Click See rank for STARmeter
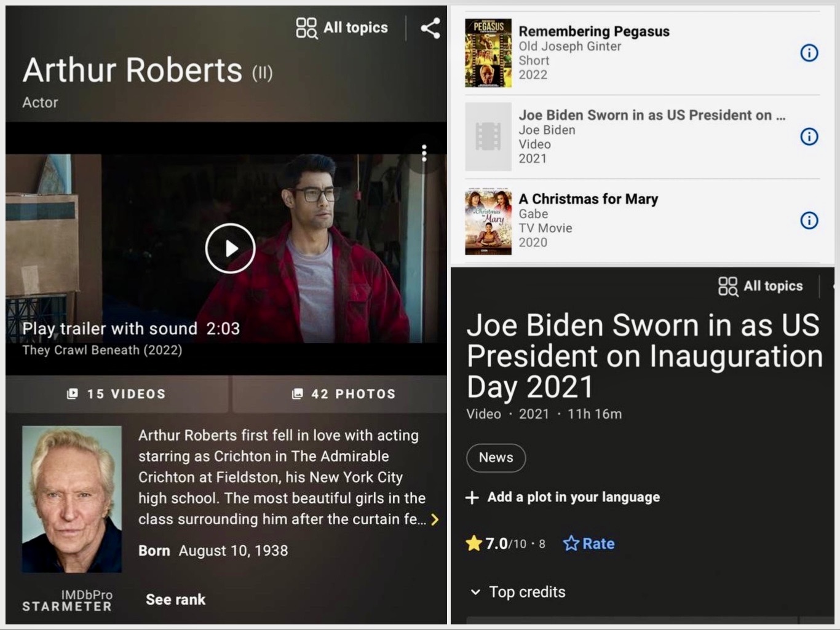Viewport: 840px width, 630px height. coord(176,599)
